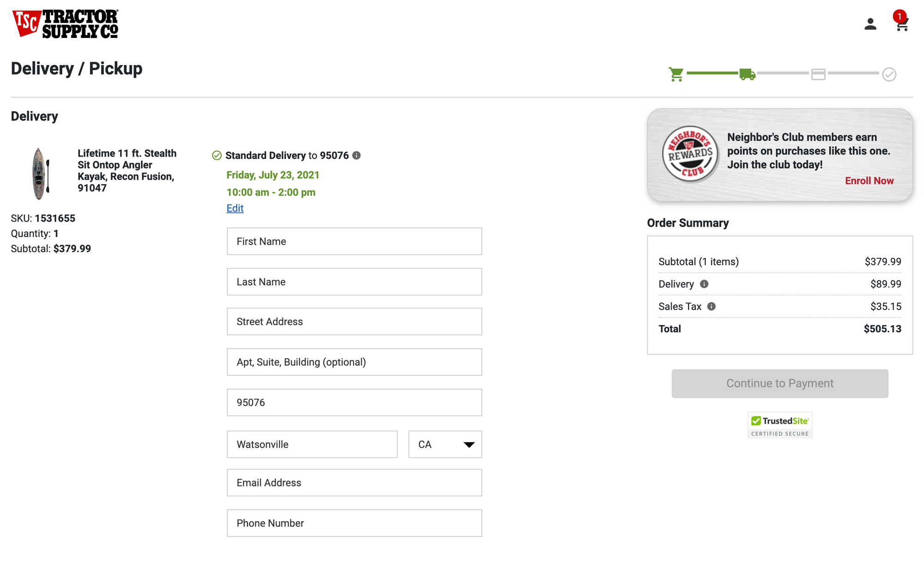Click info icon next to Delivery fee
The width and height of the screenshot is (924, 578).
tap(704, 284)
